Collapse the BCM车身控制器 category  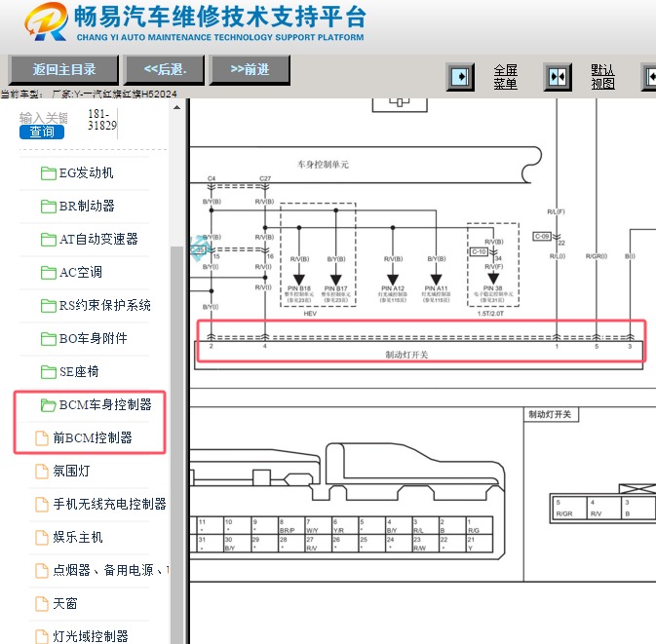coord(105,404)
